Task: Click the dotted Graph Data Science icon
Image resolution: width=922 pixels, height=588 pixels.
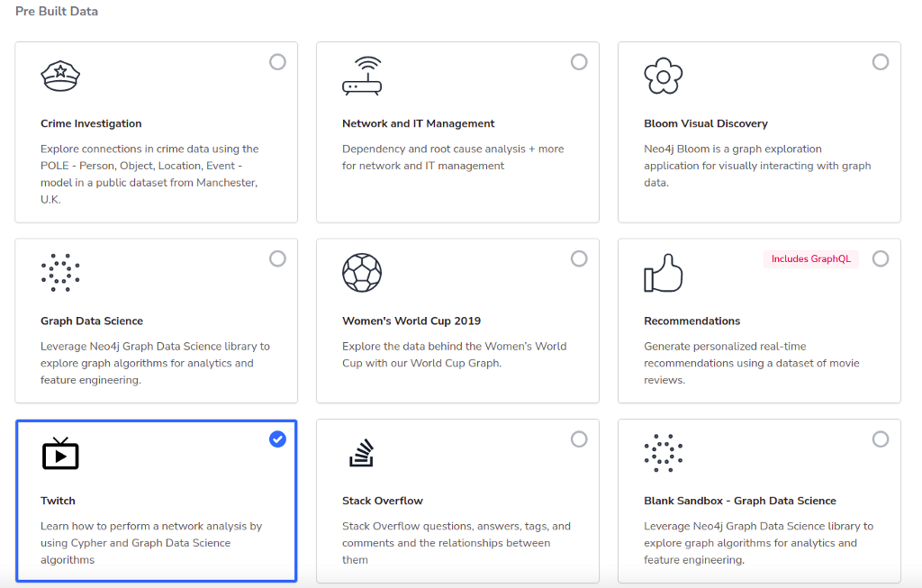Action: click(60, 273)
